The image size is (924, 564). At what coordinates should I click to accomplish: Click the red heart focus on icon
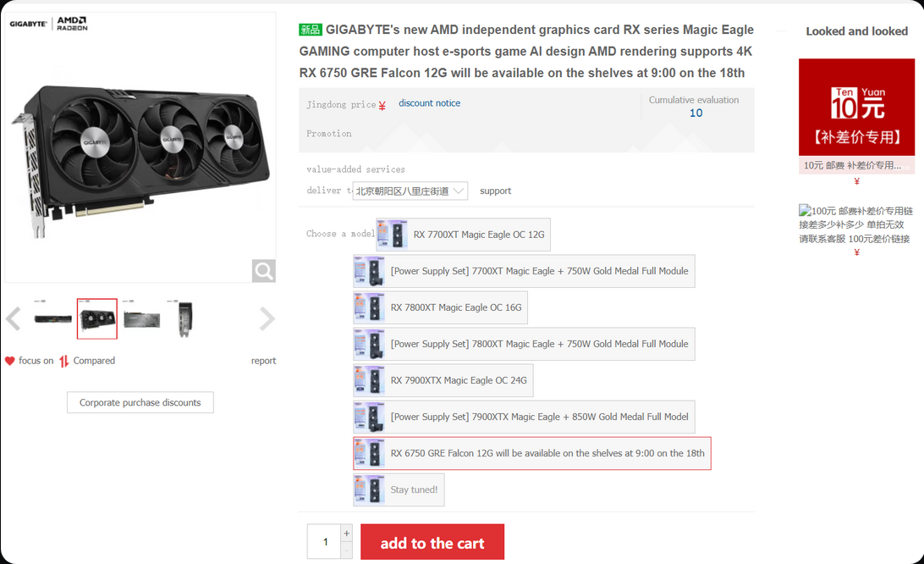(x=9, y=361)
